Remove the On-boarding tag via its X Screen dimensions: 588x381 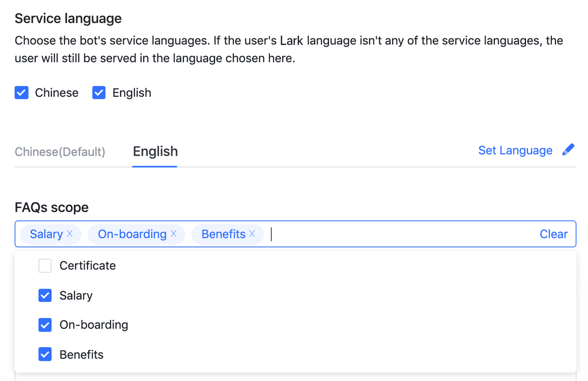(174, 234)
